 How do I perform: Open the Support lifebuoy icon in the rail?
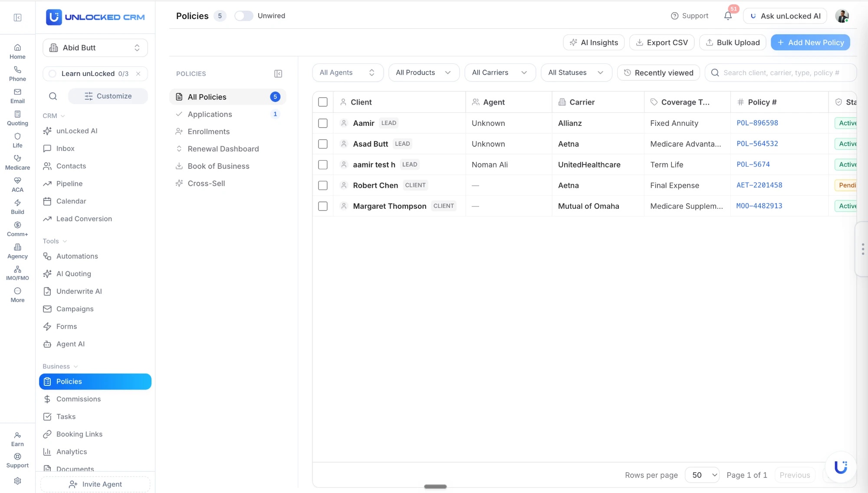click(17, 460)
